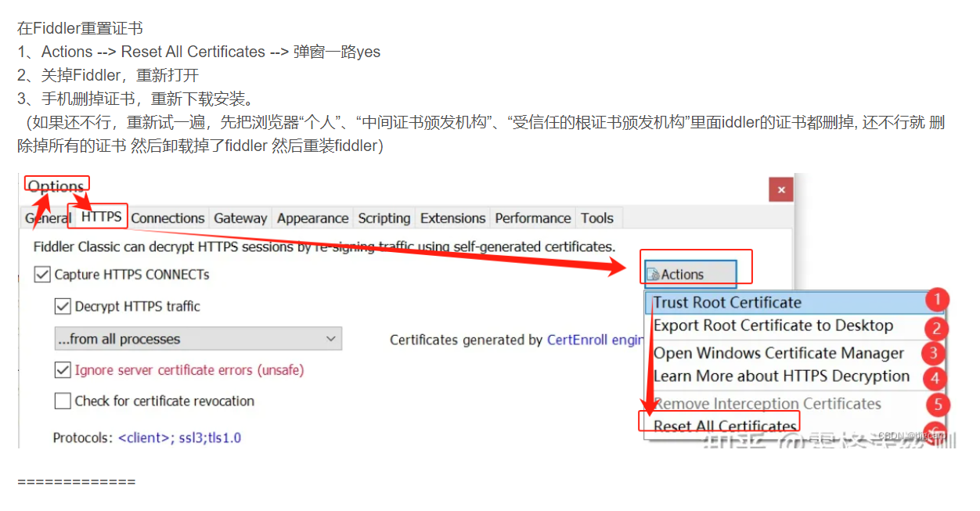
Task: Click the protocols link <client>; ssl3;tls1.0
Action: pyautogui.click(x=179, y=438)
